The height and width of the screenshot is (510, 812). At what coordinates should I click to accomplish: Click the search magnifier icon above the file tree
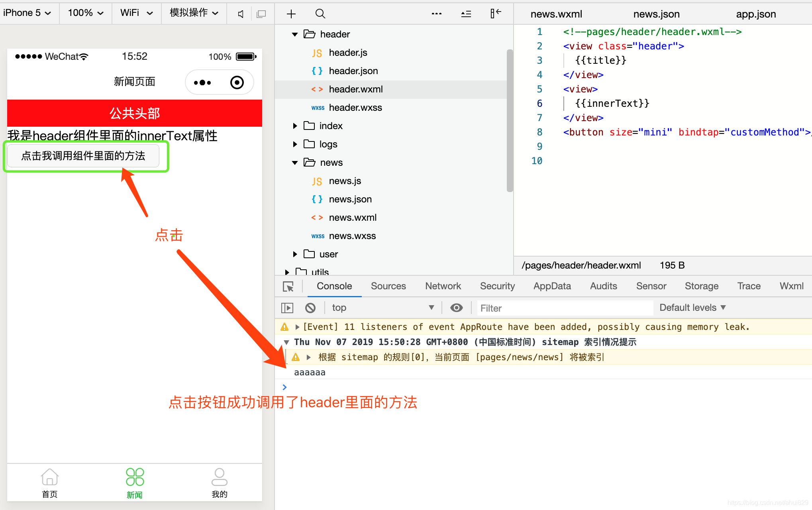[x=320, y=14]
